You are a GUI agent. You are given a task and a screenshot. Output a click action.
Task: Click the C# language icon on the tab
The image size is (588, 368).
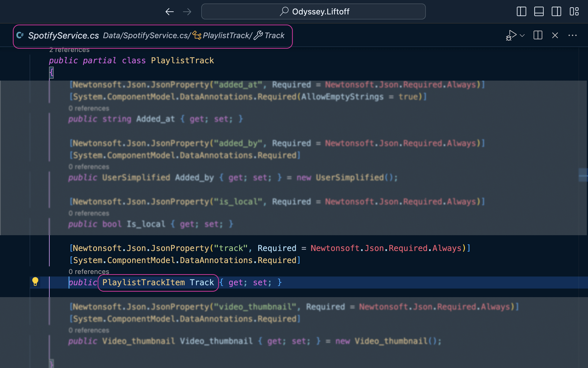pyautogui.click(x=20, y=35)
